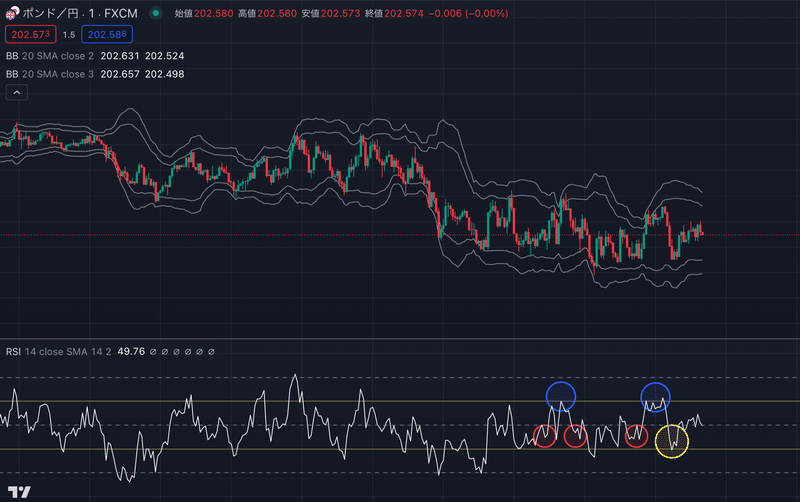
Task: Click BB close 2 lower band value 202.524
Action: tap(164, 56)
